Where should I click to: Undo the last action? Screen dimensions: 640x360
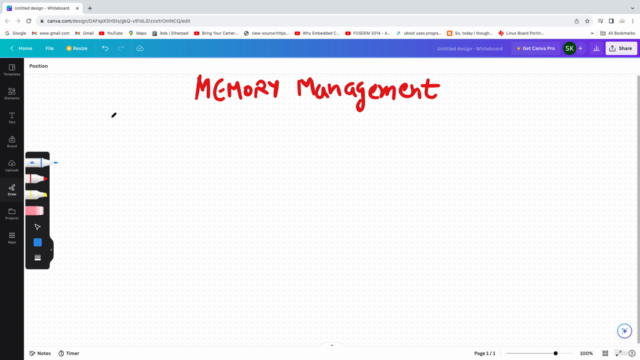pyautogui.click(x=105, y=48)
